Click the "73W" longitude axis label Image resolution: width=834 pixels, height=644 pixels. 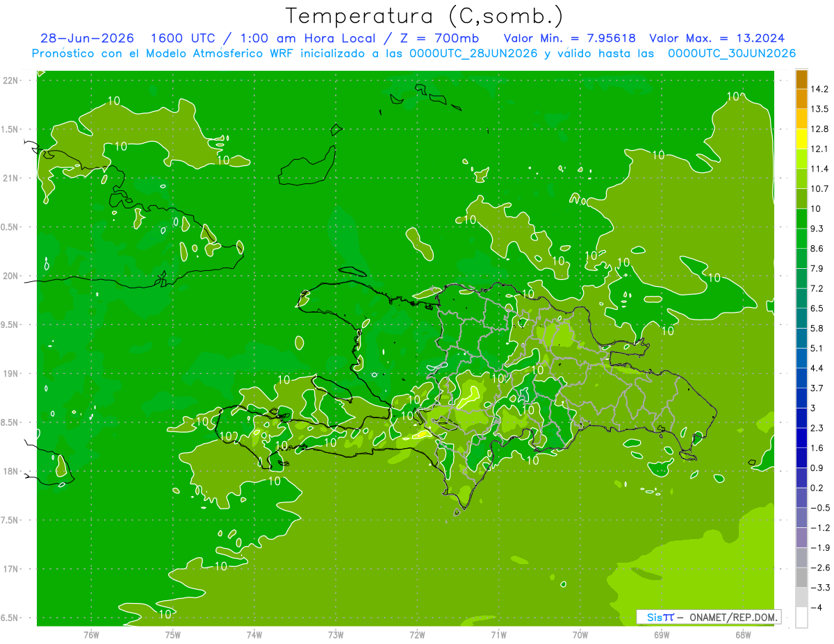pos(336,634)
